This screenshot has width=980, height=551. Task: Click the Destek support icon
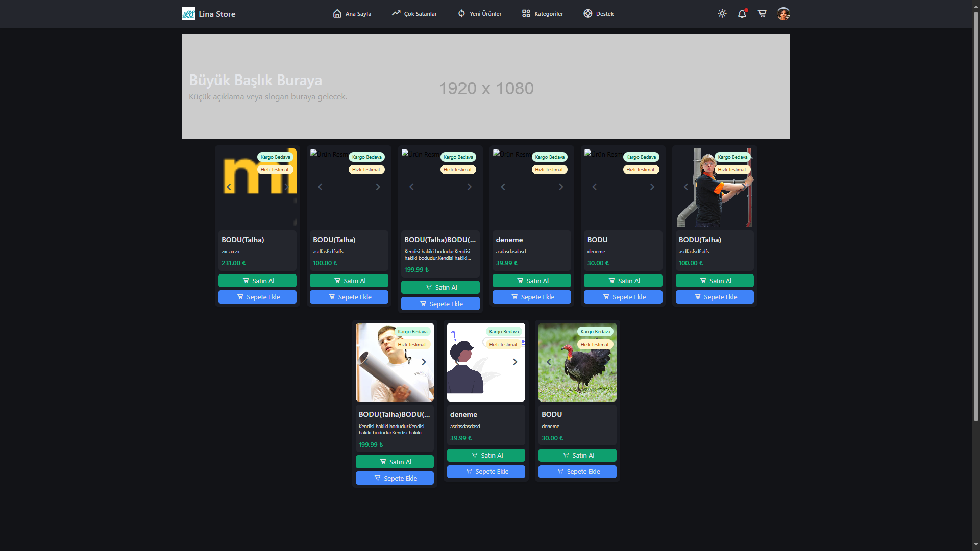click(x=587, y=14)
